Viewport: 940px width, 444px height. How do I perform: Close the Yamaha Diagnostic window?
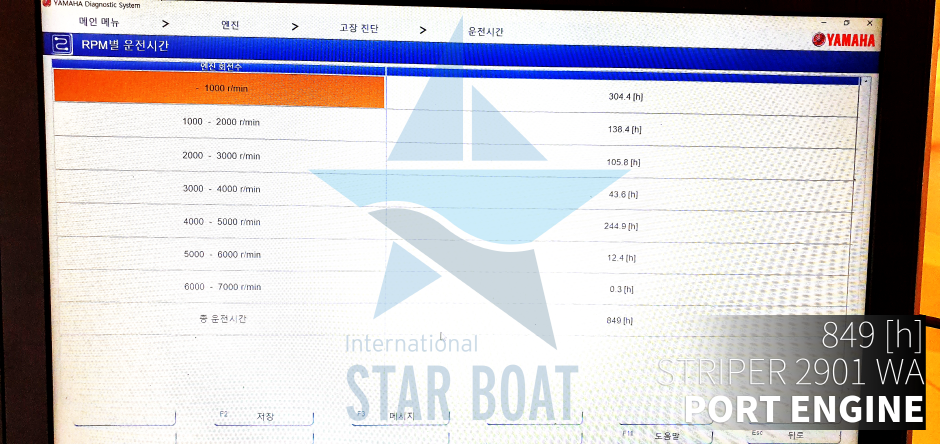point(870,23)
